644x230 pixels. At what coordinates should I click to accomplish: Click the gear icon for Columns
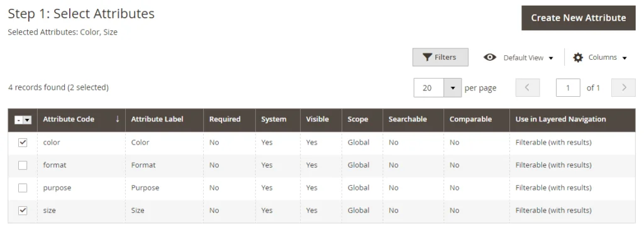tap(578, 58)
